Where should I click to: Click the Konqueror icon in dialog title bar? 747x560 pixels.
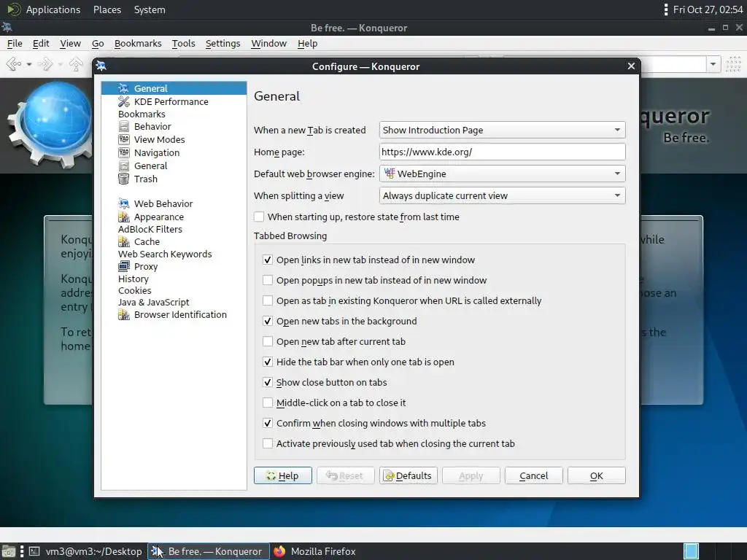tap(101, 66)
